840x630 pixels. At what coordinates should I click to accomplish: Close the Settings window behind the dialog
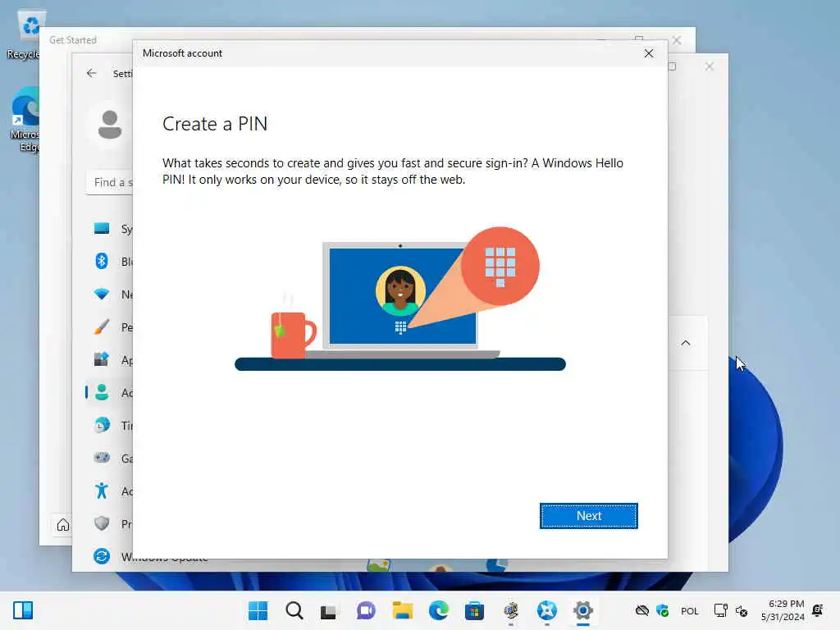point(710,66)
